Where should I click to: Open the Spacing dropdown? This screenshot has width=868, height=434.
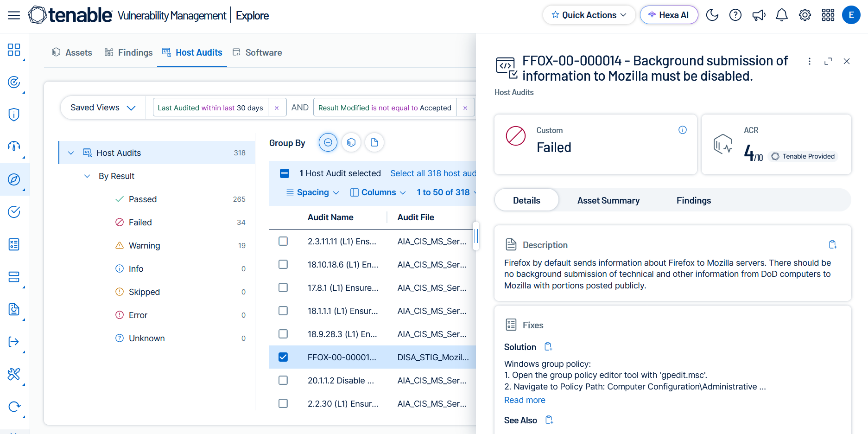313,192
